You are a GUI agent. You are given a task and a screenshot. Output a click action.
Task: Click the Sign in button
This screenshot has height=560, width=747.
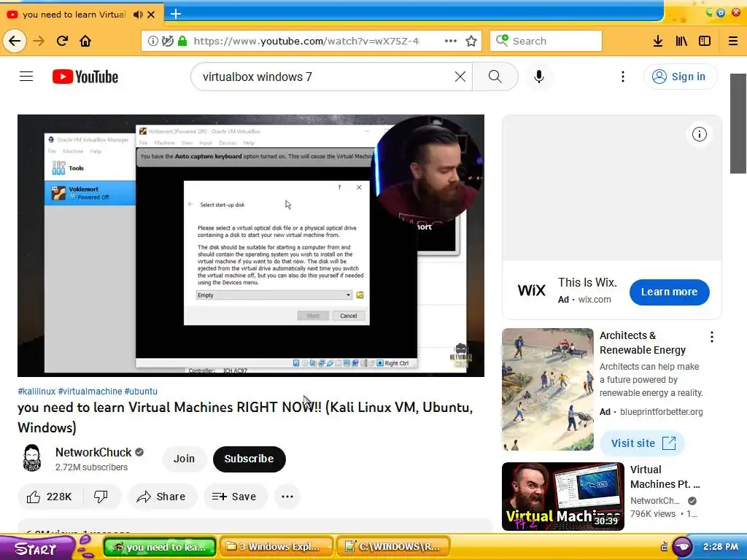point(680,77)
